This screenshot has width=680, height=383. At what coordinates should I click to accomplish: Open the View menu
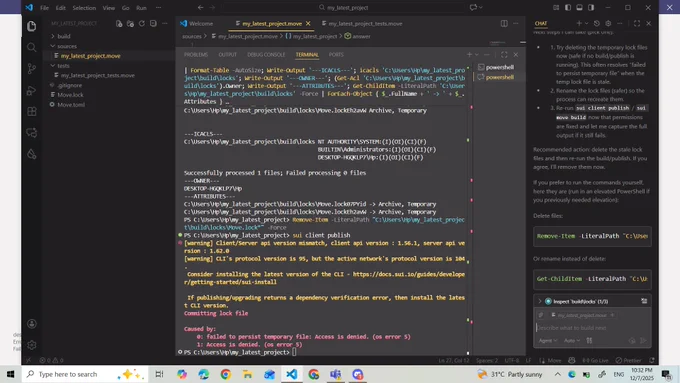pos(108,8)
